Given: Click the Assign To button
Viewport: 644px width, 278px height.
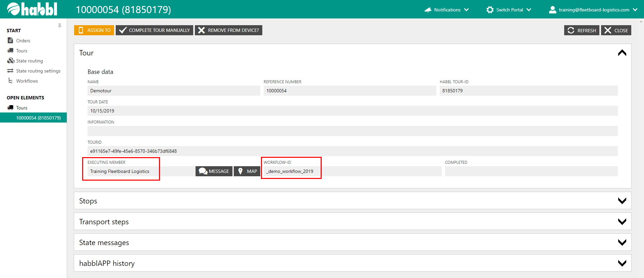Looking at the screenshot, I should (94, 30).
